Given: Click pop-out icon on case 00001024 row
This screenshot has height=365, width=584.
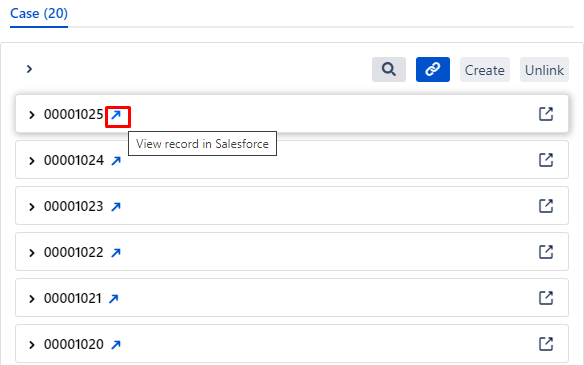Looking at the screenshot, I should pos(546,160).
